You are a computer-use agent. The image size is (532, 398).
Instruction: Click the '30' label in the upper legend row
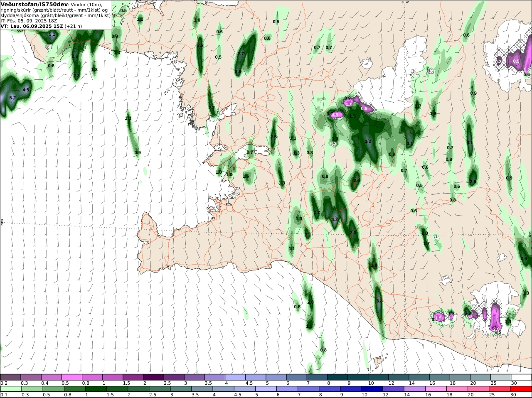514,383
